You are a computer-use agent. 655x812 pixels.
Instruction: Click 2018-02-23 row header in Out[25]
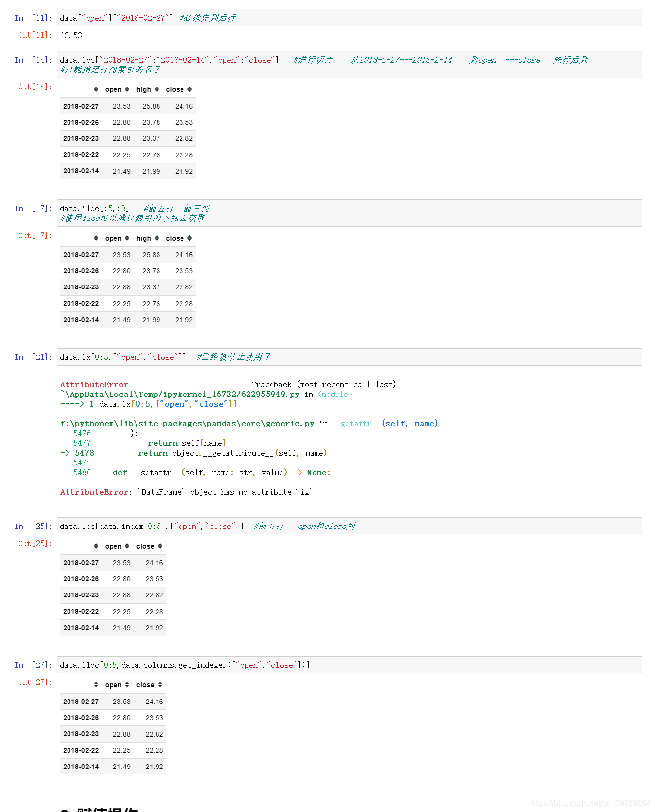pyautogui.click(x=81, y=595)
